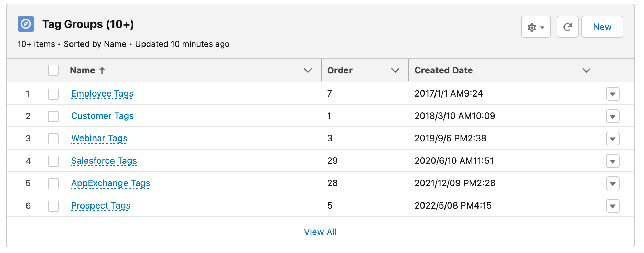The height and width of the screenshot is (253, 644).
Task: Open the Salesforce Tags record
Action: [104, 161]
